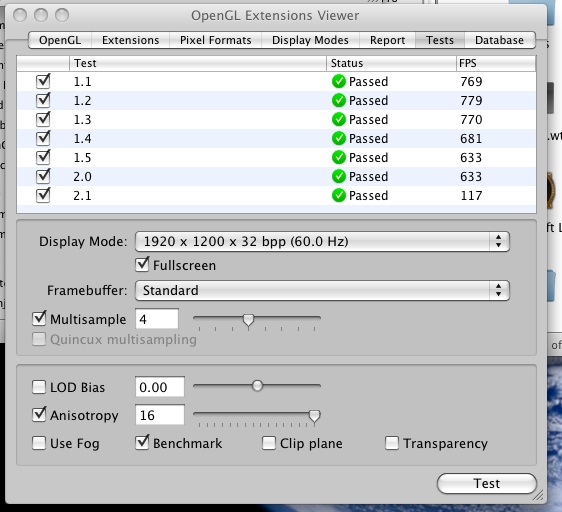The width and height of the screenshot is (562, 512).
Task: Click the FPS value 681
Action: (471, 139)
